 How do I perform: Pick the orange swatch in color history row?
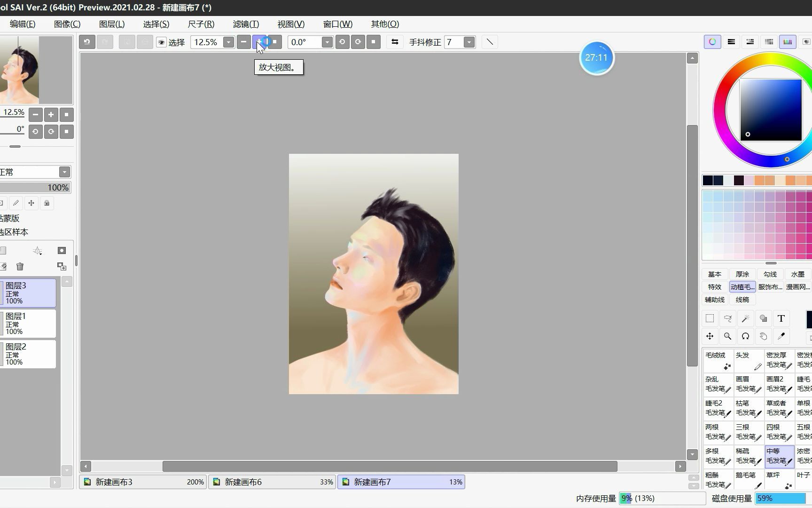pos(759,180)
